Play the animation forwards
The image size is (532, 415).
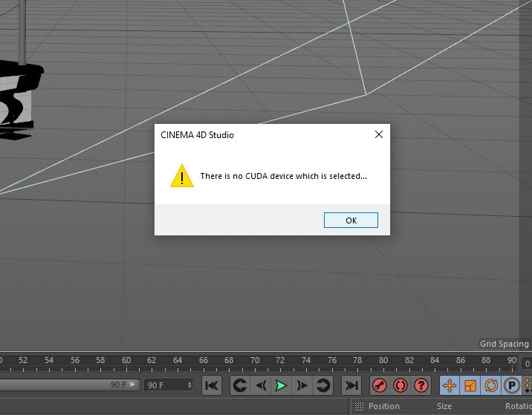click(x=282, y=385)
